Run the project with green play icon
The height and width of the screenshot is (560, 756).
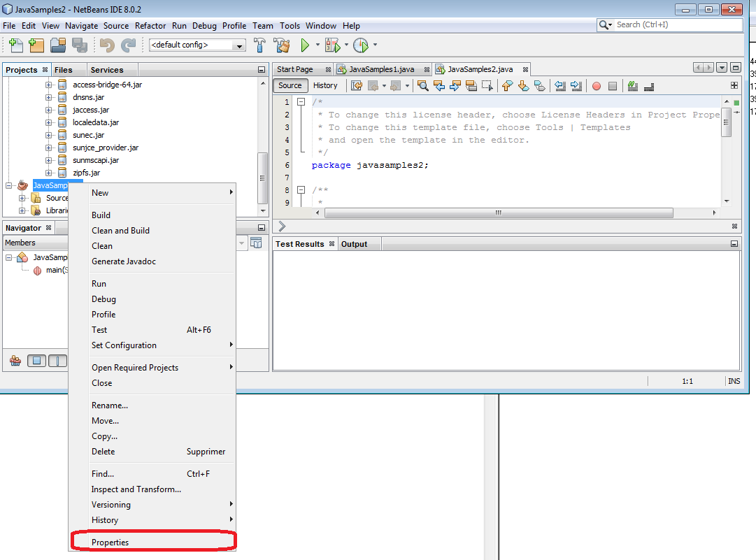click(x=305, y=45)
